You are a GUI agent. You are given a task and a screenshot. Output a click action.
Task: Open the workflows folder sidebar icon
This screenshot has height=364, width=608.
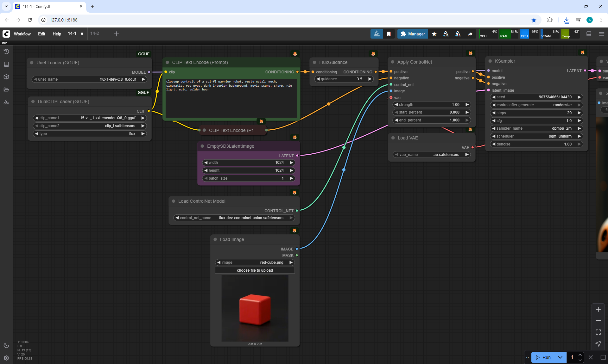(6, 89)
